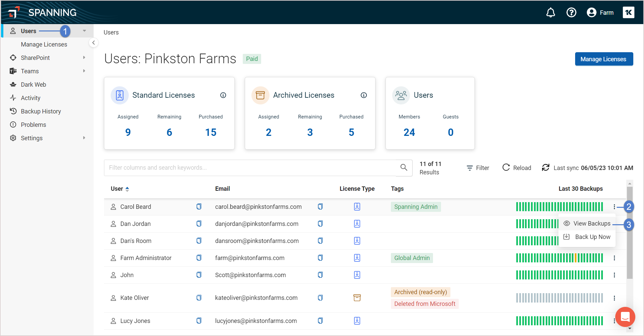Copy Dan Jordan's name
The width and height of the screenshot is (644, 336).
click(x=199, y=224)
